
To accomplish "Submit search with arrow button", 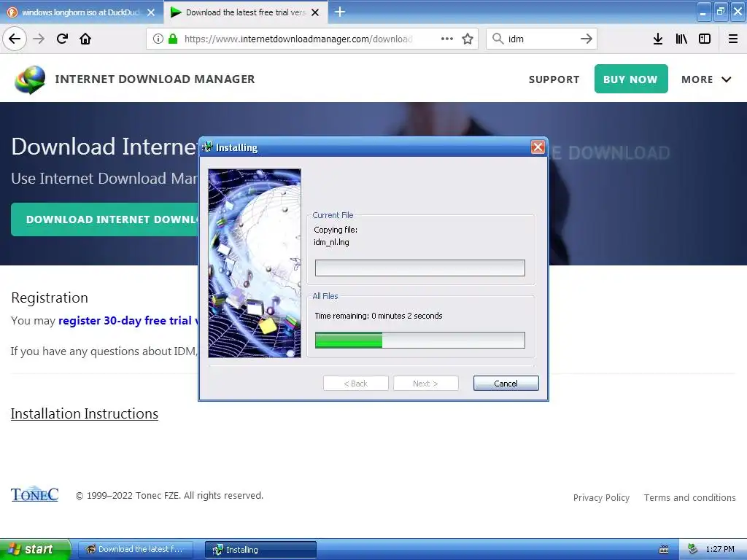I will tap(586, 39).
